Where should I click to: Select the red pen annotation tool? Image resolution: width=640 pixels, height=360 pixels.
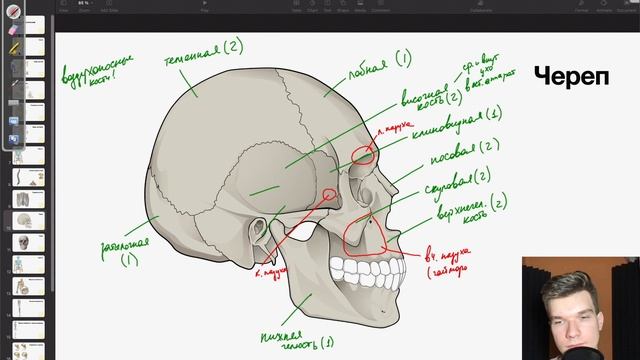tap(13, 11)
